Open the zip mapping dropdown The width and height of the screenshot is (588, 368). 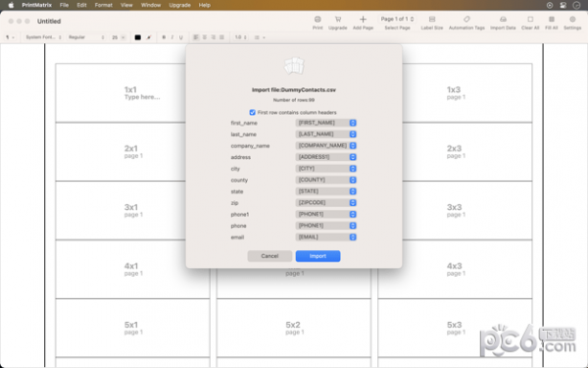click(x=326, y=203)
